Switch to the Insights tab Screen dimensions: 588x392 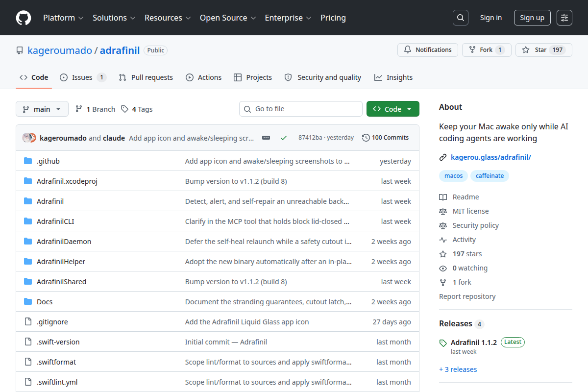[393, 77]
